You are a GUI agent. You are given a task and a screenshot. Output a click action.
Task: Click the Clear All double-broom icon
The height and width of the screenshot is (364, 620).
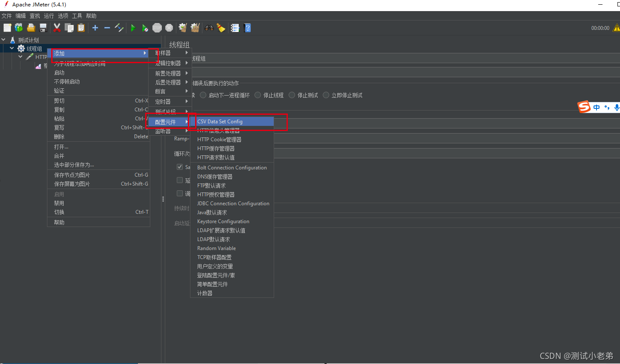coord(195,28)
